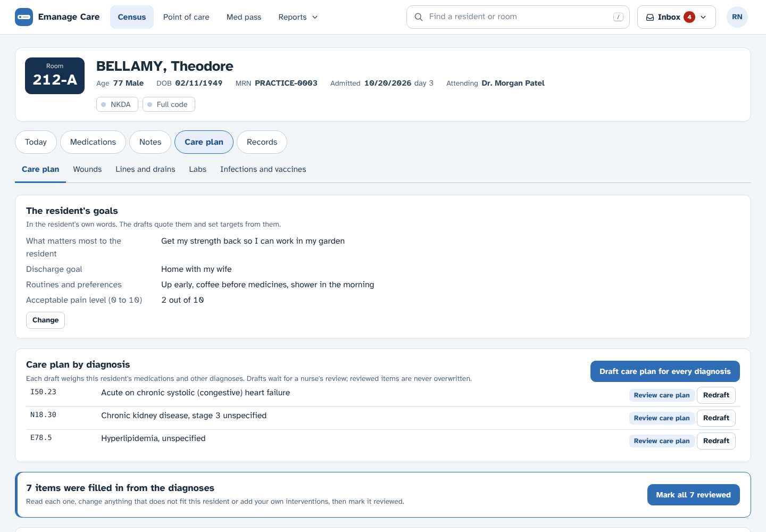
Task: Click the MRN value PRACTICE-0003
Action: coord(286,83)
